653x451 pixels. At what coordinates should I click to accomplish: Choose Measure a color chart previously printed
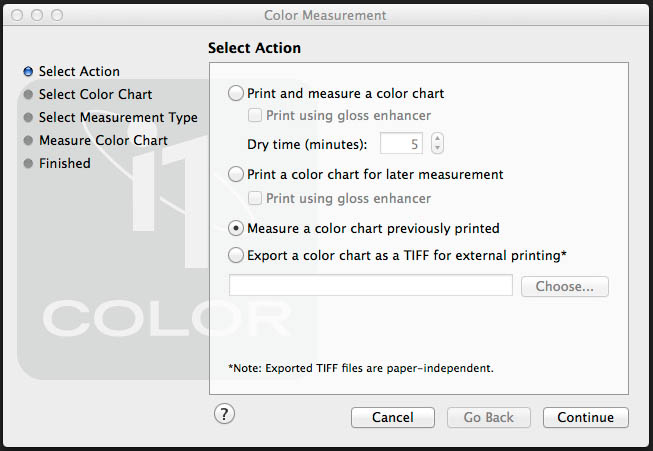pos(236,228)
